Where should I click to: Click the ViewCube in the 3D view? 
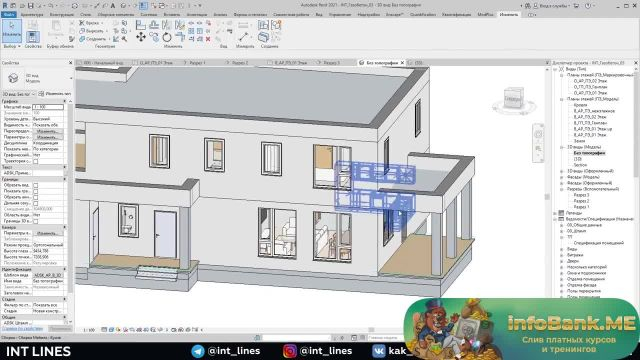[513, 98]
